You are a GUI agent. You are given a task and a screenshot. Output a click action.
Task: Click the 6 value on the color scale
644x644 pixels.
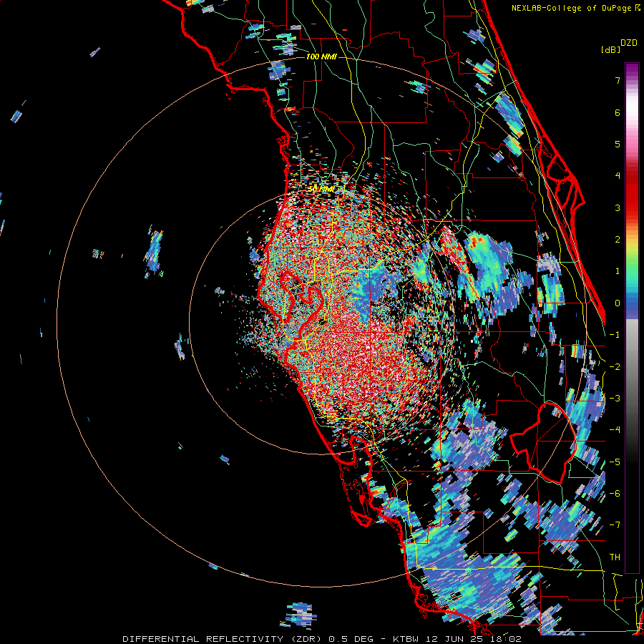point(618,112)
